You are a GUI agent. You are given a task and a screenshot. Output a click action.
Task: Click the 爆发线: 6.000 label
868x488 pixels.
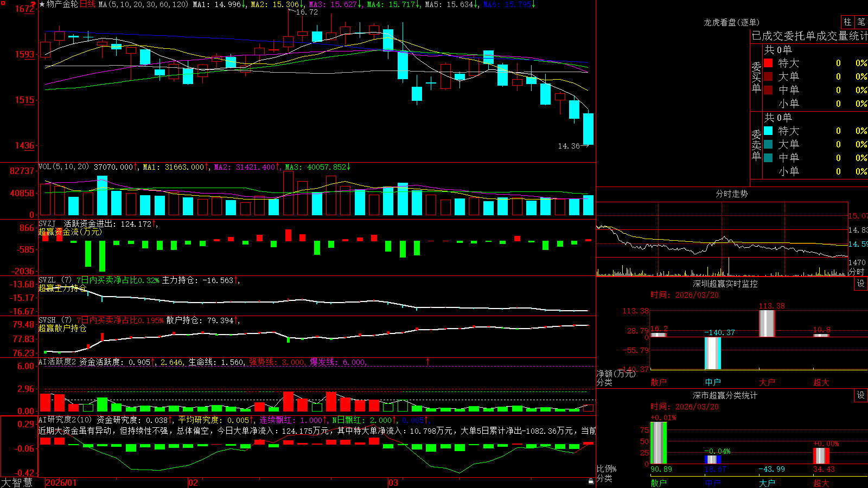click(x=339, y=362)
